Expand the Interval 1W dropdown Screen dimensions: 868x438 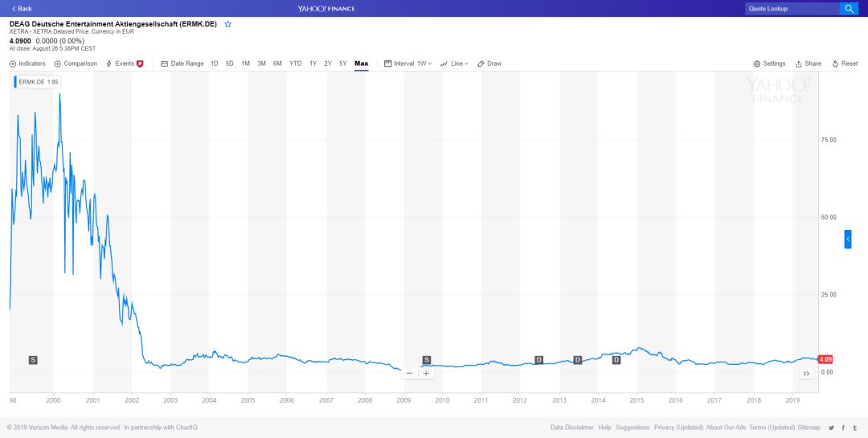pos(408,63)
